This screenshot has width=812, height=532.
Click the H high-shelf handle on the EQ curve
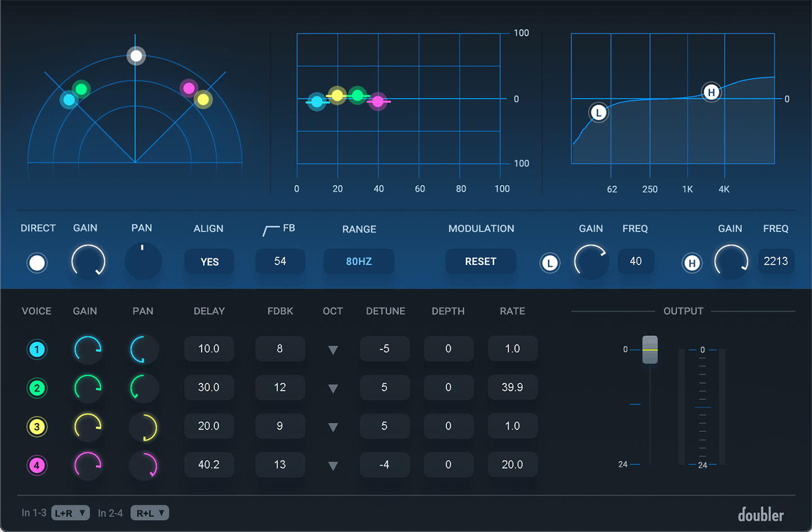(711, 92)
